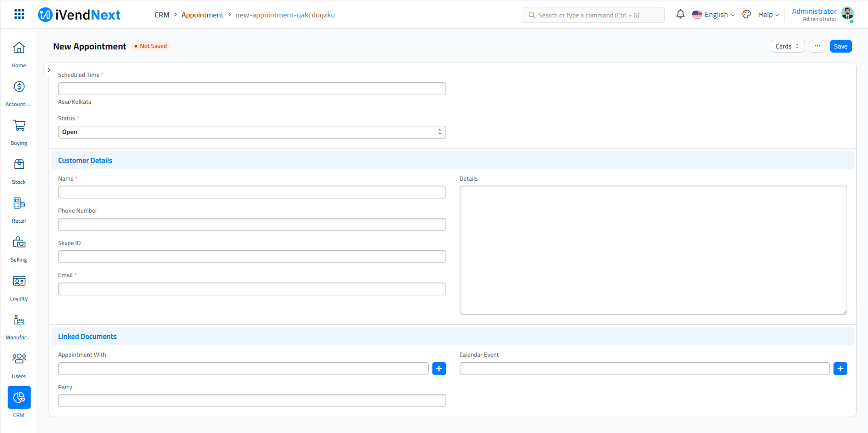Image resolution: width=868 pixels, height=433 pixels.
Task: Open the Status dropdown menu
Action: pyautogui.click(x=252, y=131)
